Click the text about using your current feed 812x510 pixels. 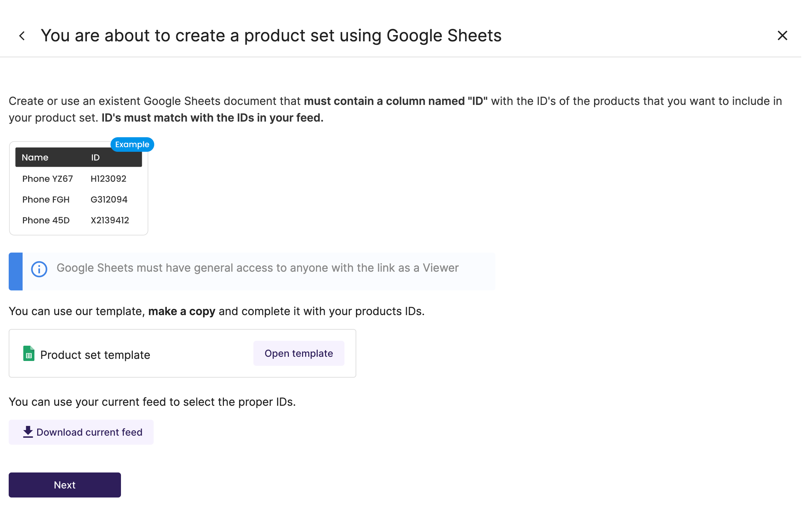point(152,402)
